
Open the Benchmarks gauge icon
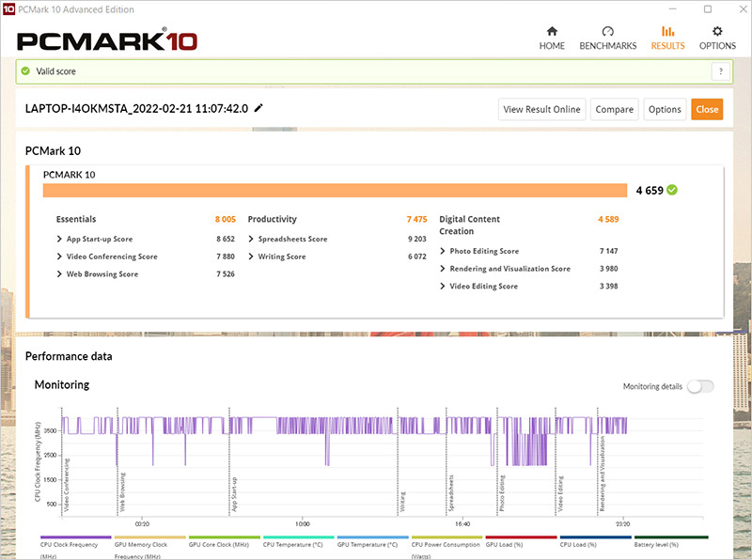point(607,31)
